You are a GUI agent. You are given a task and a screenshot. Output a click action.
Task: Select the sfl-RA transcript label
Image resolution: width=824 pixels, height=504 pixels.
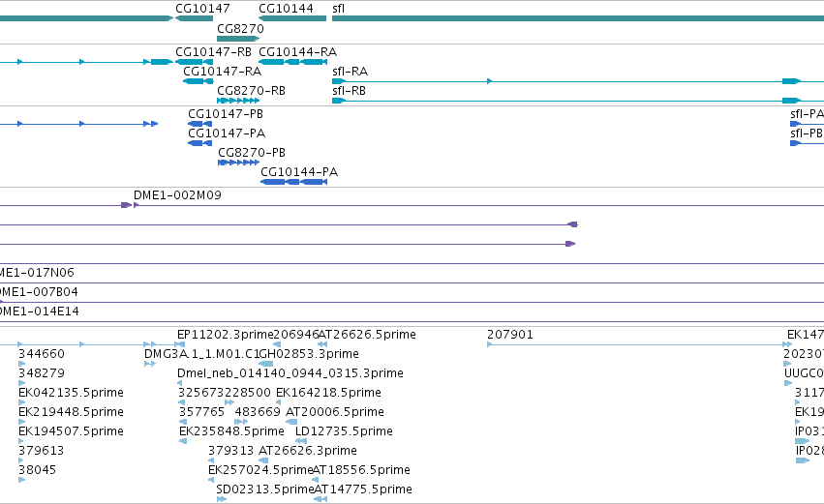click(x=350, y=72)
